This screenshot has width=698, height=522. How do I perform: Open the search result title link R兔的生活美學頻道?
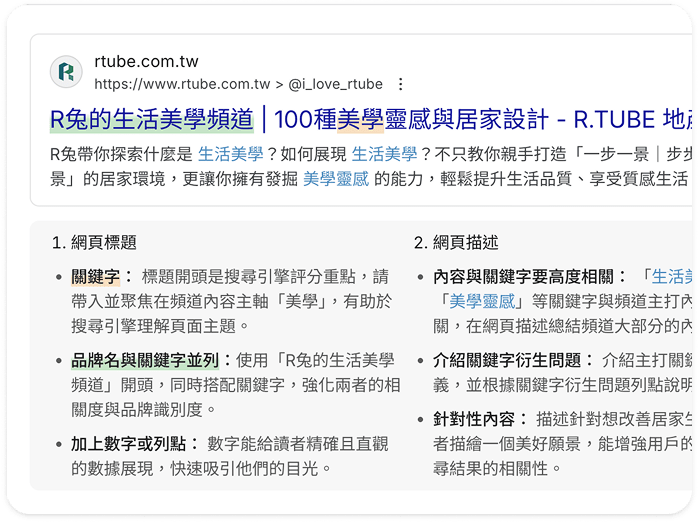click(x=152, y=120)
